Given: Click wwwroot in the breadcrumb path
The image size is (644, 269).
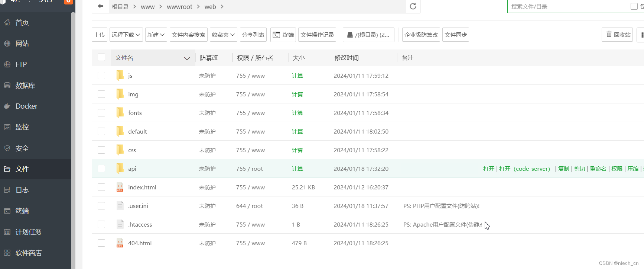Looking at the screenshot, I should [x=180, y=7].
